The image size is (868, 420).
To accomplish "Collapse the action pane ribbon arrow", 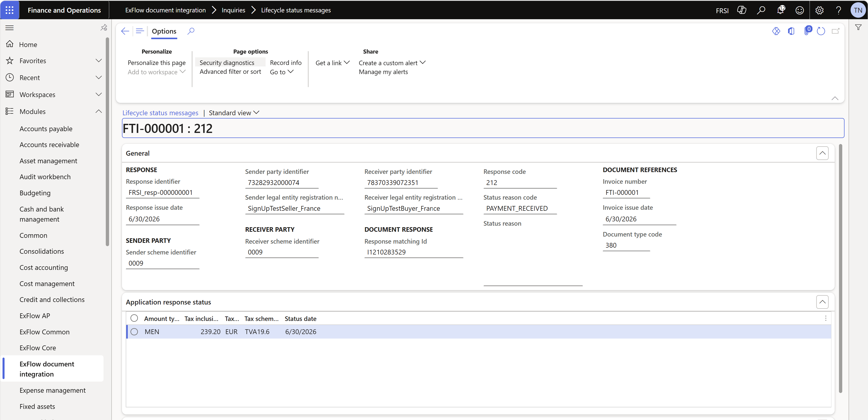I will (835, 99).
